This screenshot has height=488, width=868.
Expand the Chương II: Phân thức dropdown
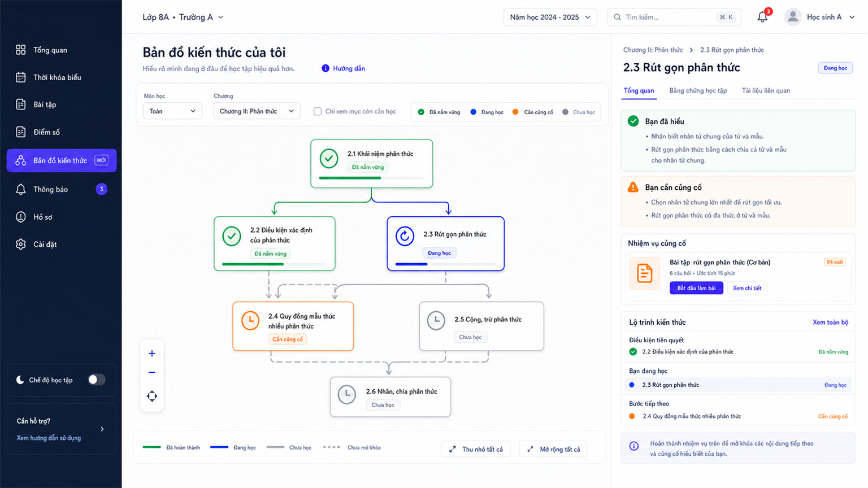[257, 111]
